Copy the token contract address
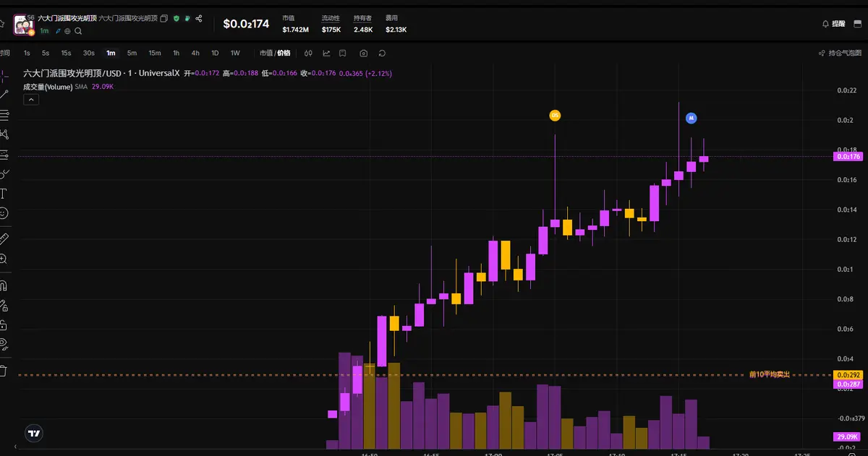 pyautogui.click(x=164, y=18)
